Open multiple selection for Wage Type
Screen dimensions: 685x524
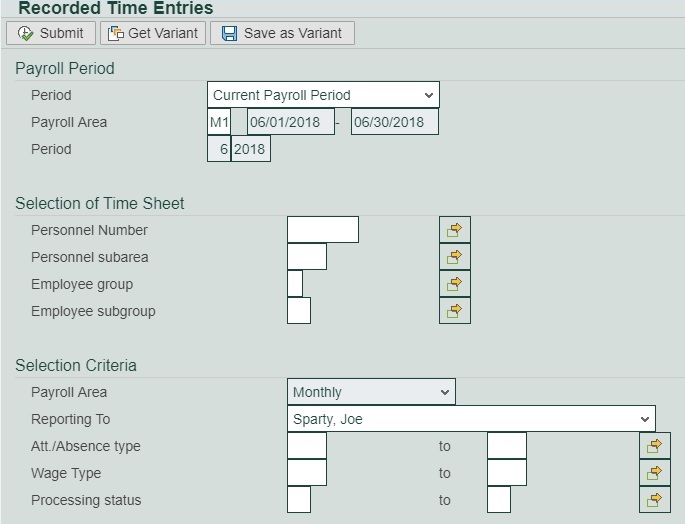coord(654,473)
